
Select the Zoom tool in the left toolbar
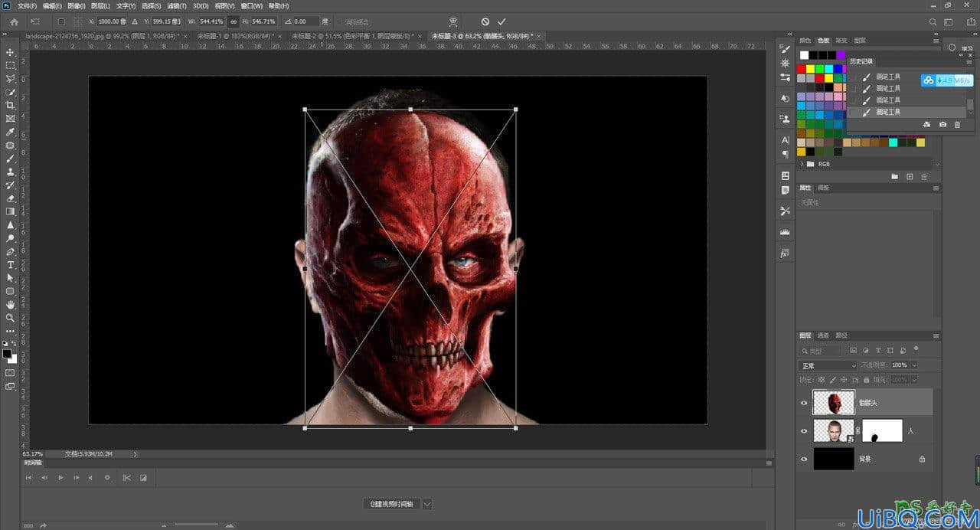[x=11, y=317]
